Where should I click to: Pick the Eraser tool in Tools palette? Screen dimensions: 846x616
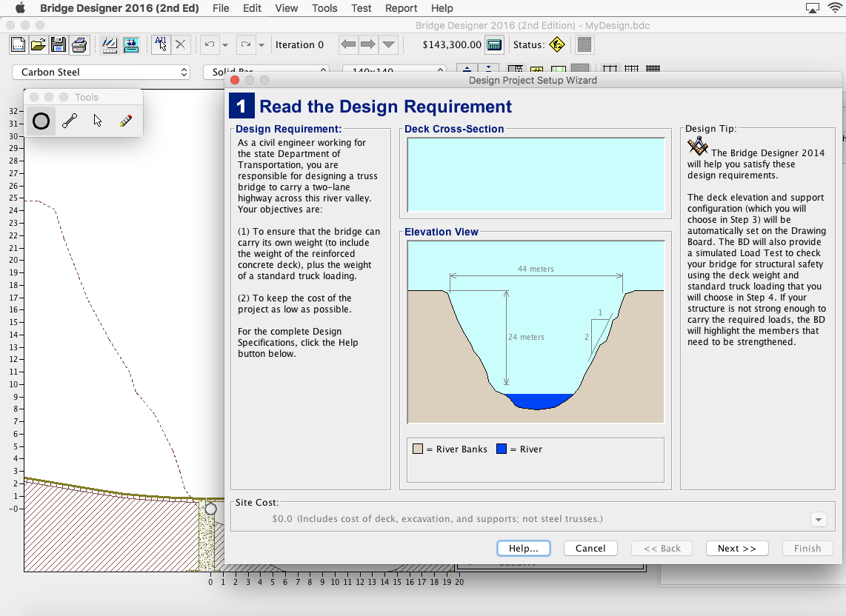tap(126, 121)
